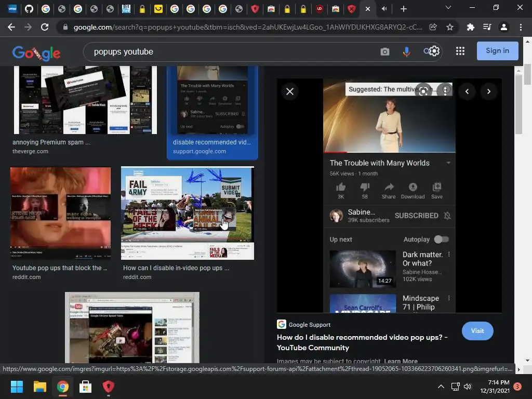Open the Google Support favicon source
The image size is (532, 399).
pos(281,324)
